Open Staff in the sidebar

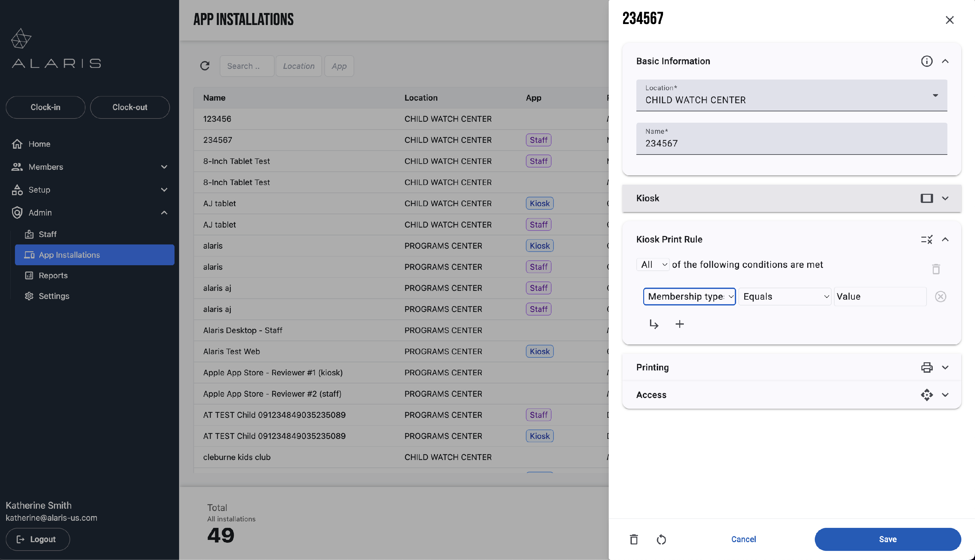[47, 234]
